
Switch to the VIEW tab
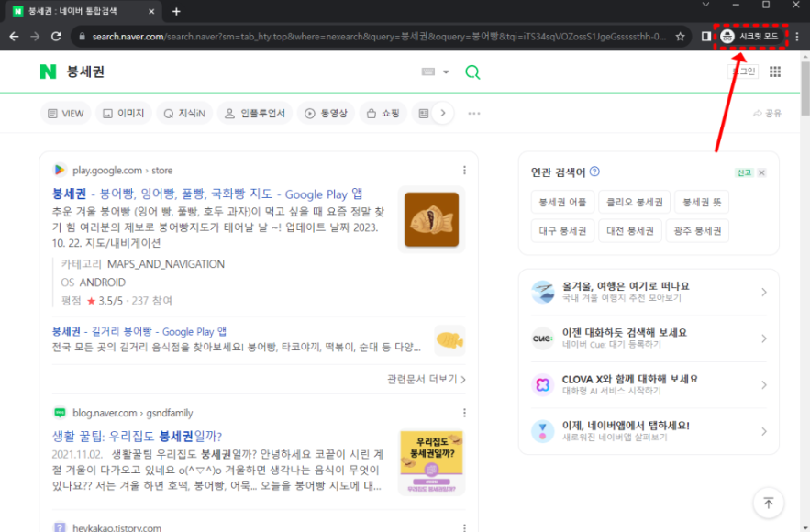pos(66,113)
